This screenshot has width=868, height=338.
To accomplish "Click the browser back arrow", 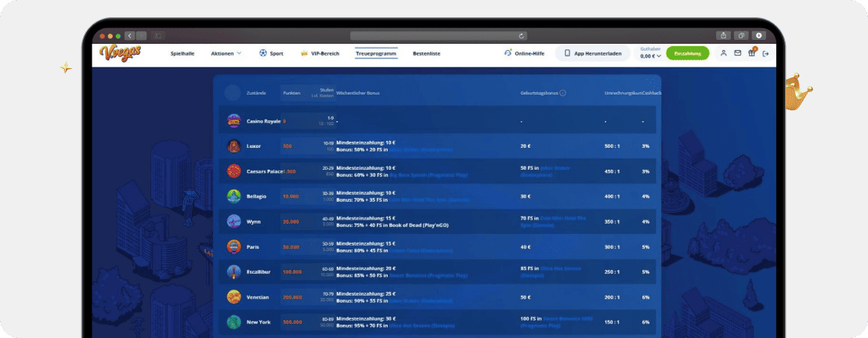I will click(130, 35).
